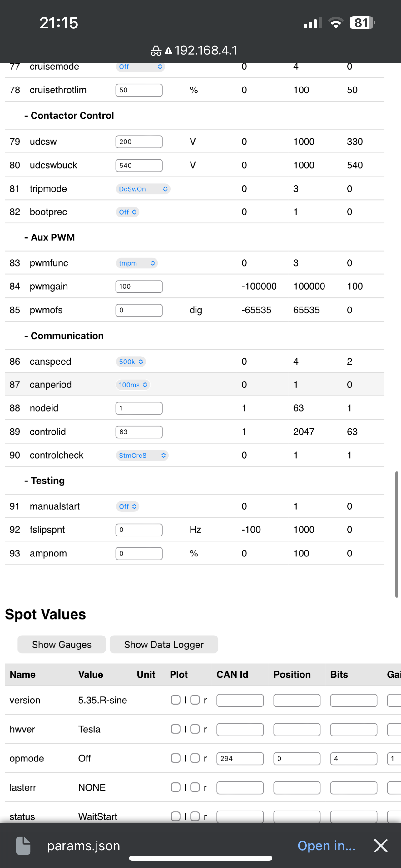
Task: Tap the cellular signal bars icon
Action: 312,23
